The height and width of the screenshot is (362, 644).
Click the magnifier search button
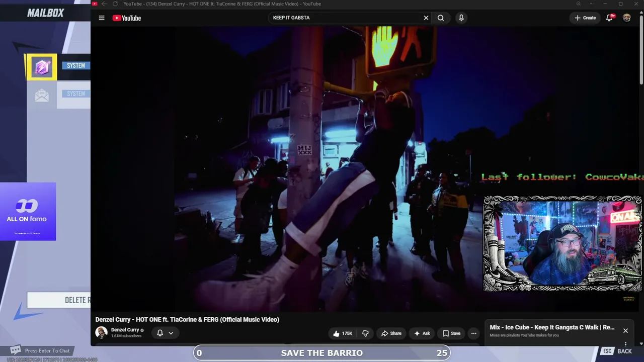pos(441,18)
